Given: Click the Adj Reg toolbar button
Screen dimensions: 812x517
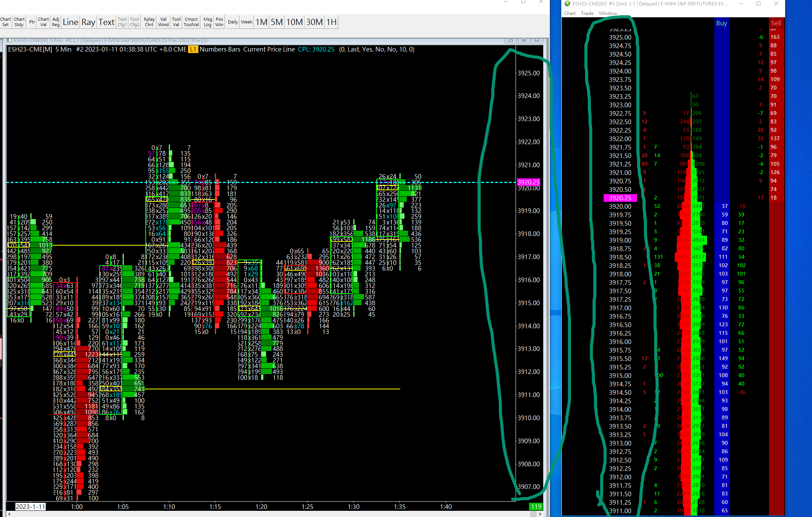Looking at the screenshot, I should (x=56, y=22).
